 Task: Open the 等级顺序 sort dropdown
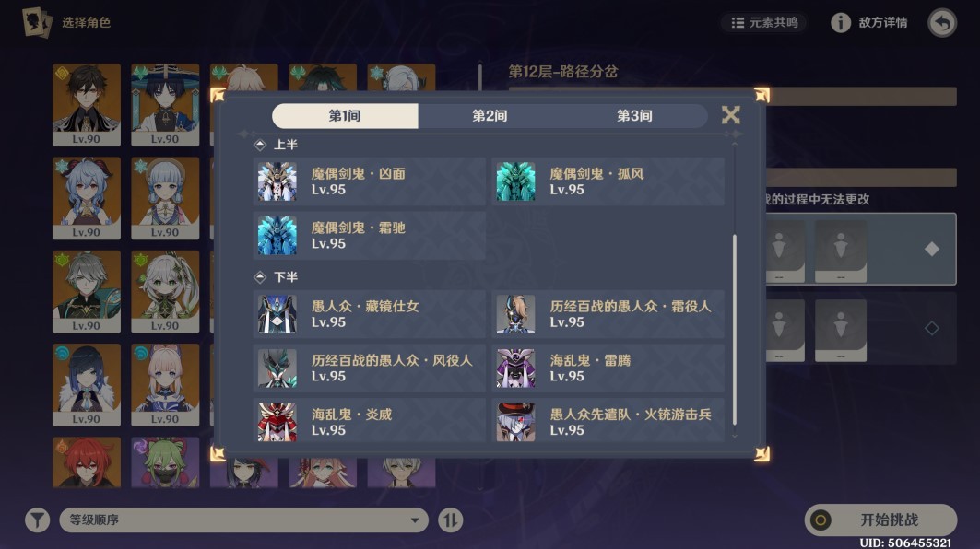(243, 520)
